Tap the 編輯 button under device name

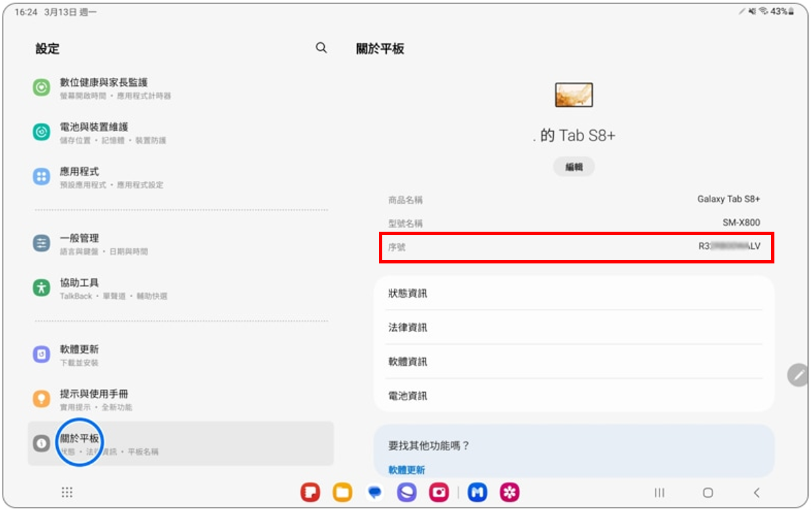pos(574,167)
